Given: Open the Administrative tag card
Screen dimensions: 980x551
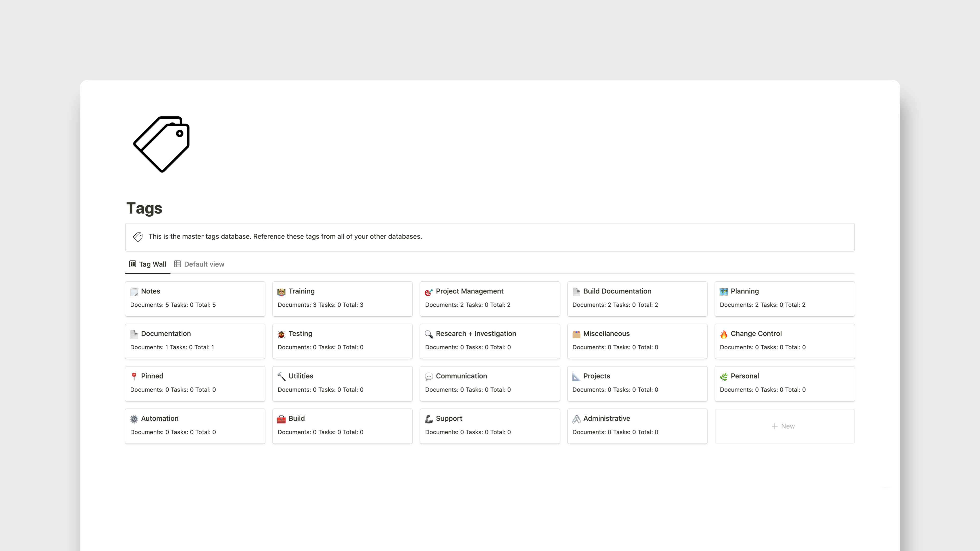Looking at the screenshot, I should click(x=637, y=425).
